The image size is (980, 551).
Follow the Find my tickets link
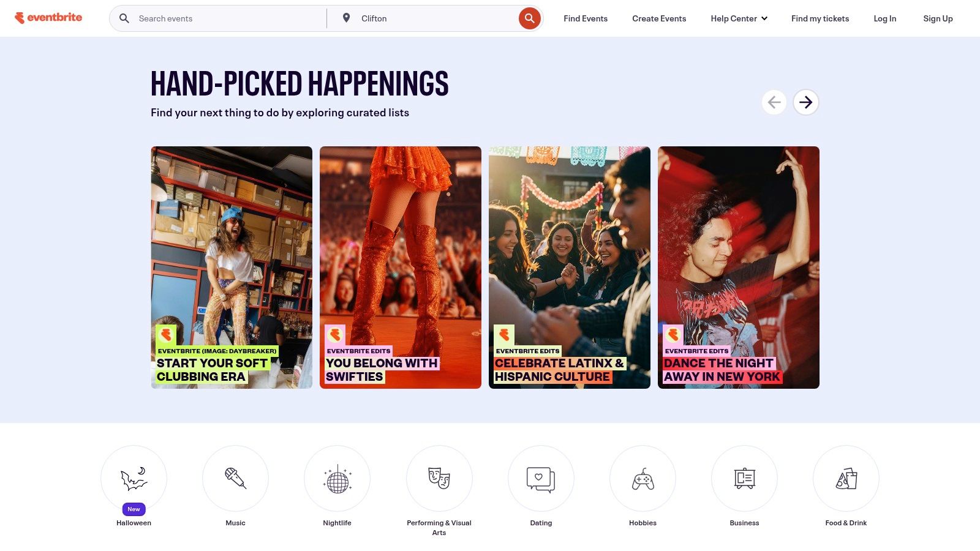pyautogui.click(x=820, y=18)
